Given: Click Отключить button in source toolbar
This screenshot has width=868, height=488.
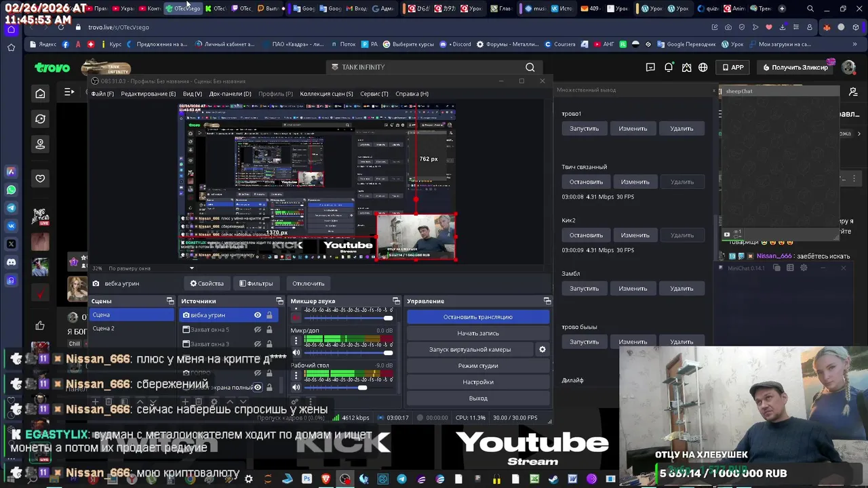Looking at the screenshot, I should click(x=308, y=283).
